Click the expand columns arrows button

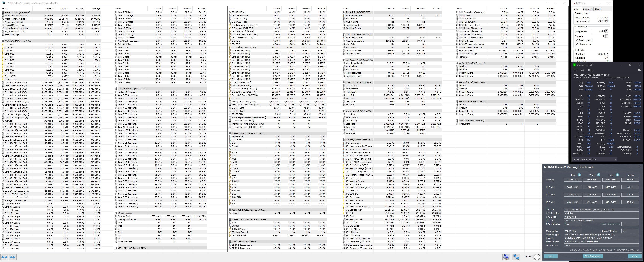(x=4, y=257)
